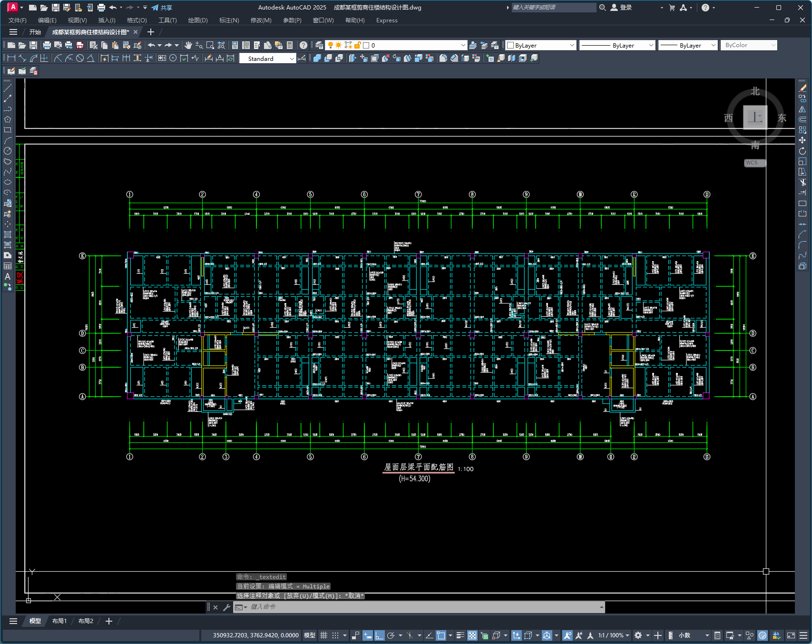Click the Mirror tool in modify toolbar
This screenshot has height=644, width=812.
(802, 109)
